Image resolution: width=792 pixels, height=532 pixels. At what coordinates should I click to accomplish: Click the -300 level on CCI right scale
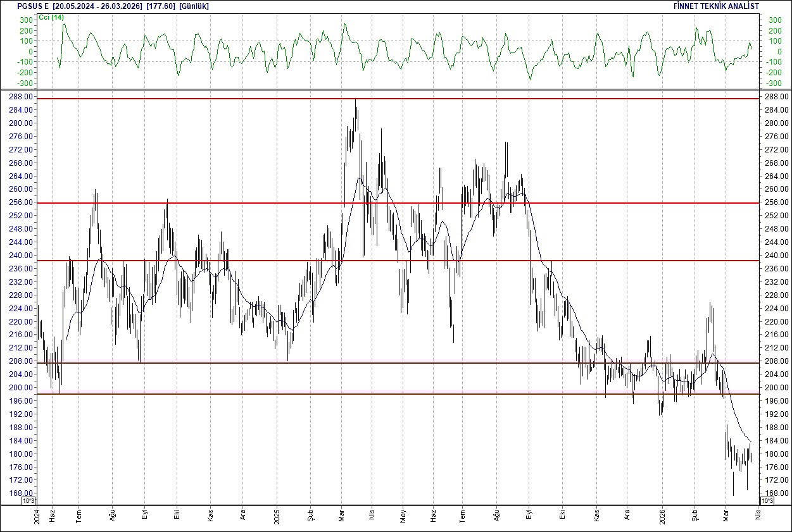(774, 81)
